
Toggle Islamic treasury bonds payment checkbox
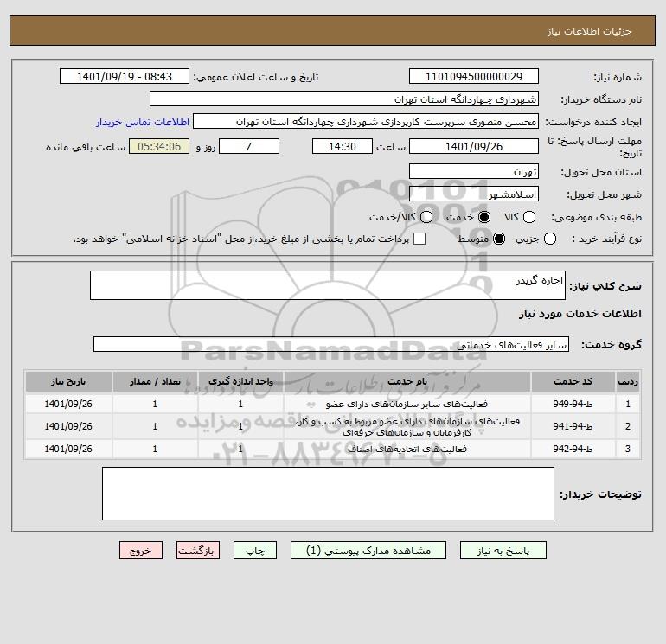coord(419,239)
